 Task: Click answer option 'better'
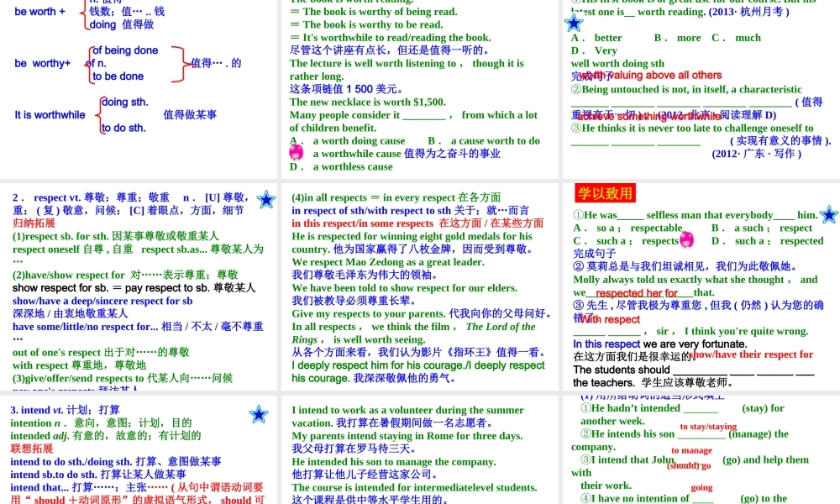coord(608,38)
